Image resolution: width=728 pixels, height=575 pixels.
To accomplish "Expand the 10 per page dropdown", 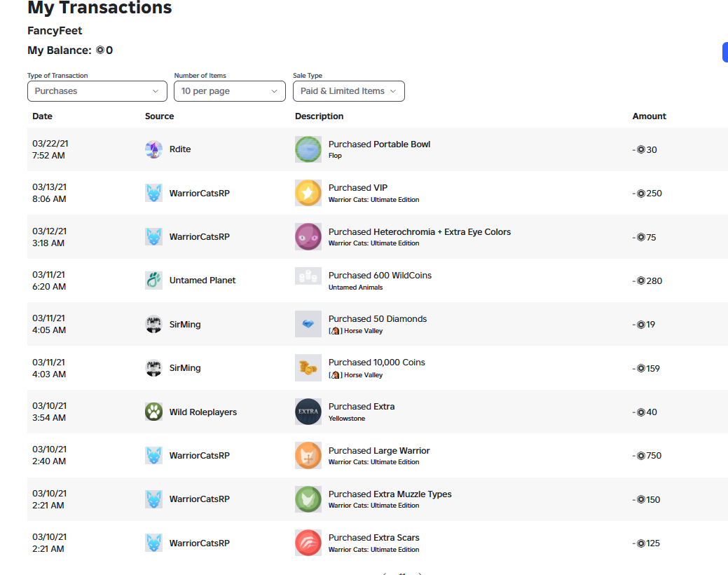I will [229, 91].
